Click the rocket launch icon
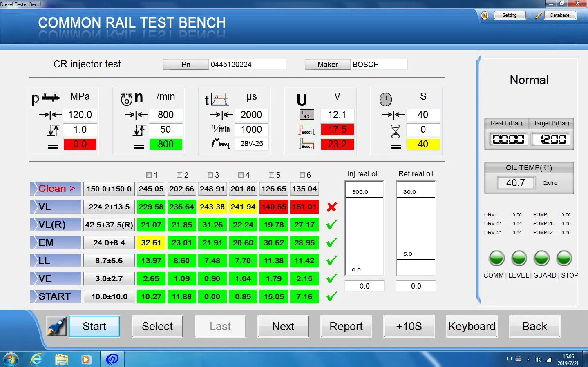 [56, 326]
